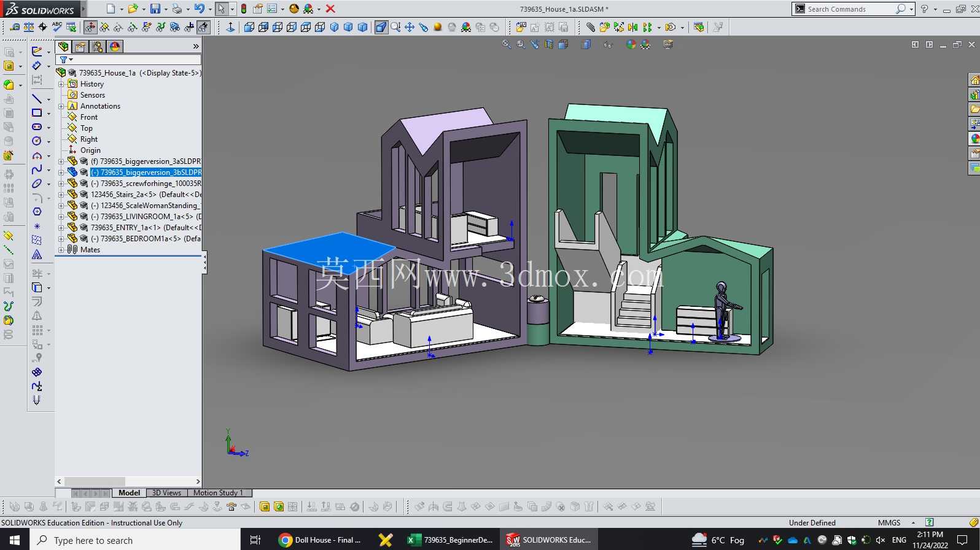980x550 pixels.
Task: Switch to the 3D Views tab
Action: 166,493
